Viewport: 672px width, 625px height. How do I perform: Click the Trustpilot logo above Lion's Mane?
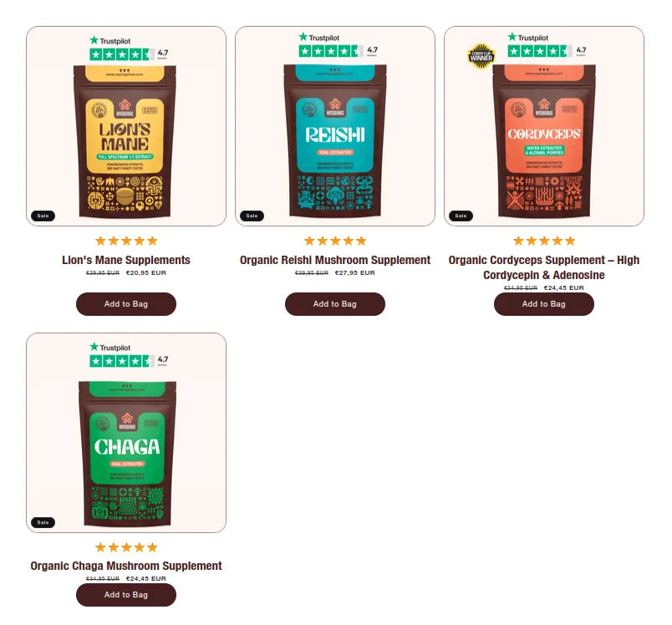[110, 41]
